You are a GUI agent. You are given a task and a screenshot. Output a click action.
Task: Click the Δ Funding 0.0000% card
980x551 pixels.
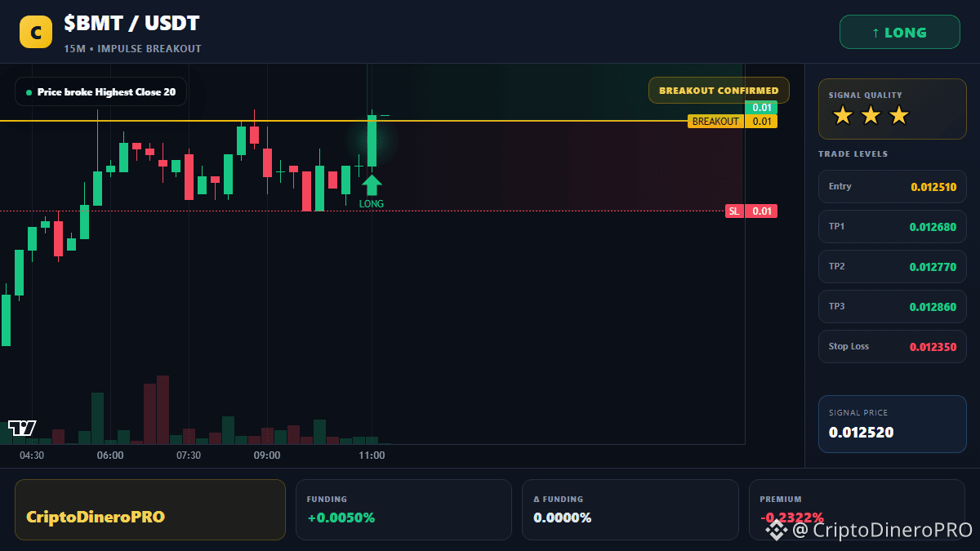630,509
